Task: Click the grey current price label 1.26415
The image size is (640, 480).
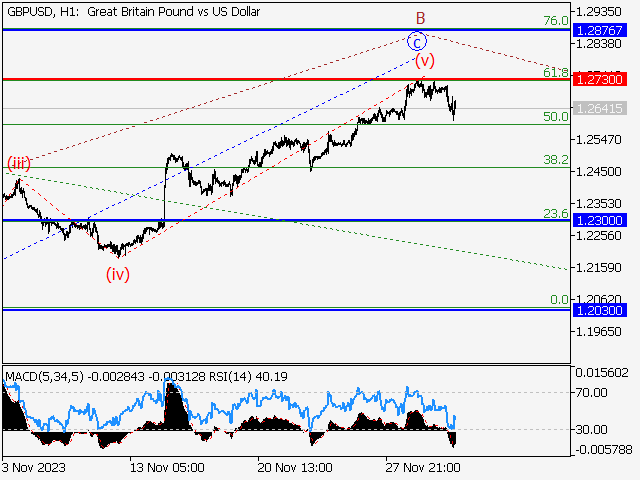Action: click(599, 109)
